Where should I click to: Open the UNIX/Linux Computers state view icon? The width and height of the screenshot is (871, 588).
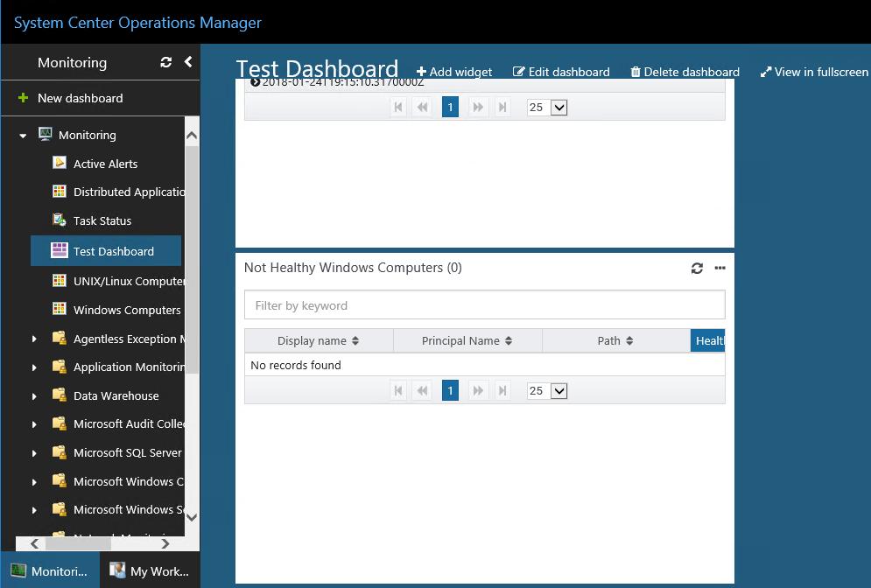(60, 280)
